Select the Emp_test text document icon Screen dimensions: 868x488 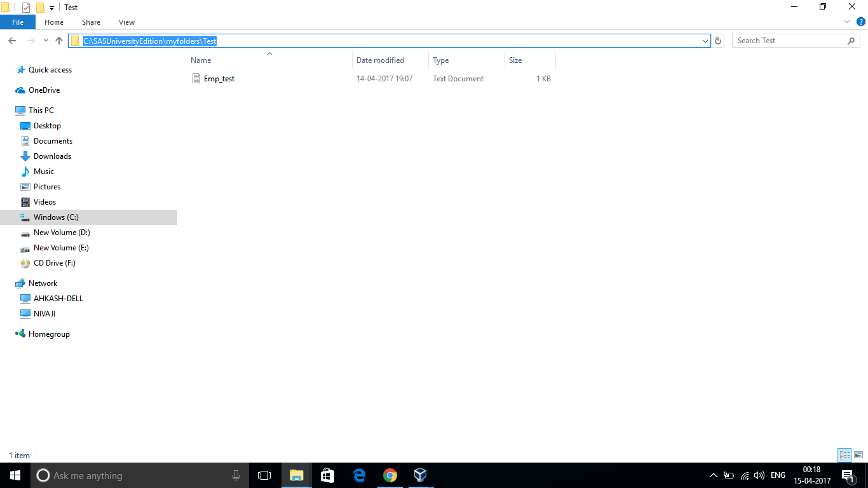(196, 78)
